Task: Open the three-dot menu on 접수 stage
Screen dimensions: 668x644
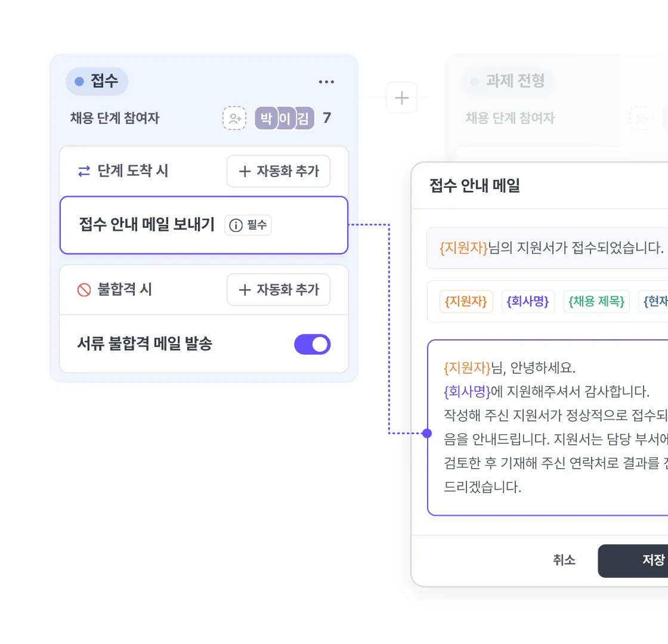Action: 326,82
